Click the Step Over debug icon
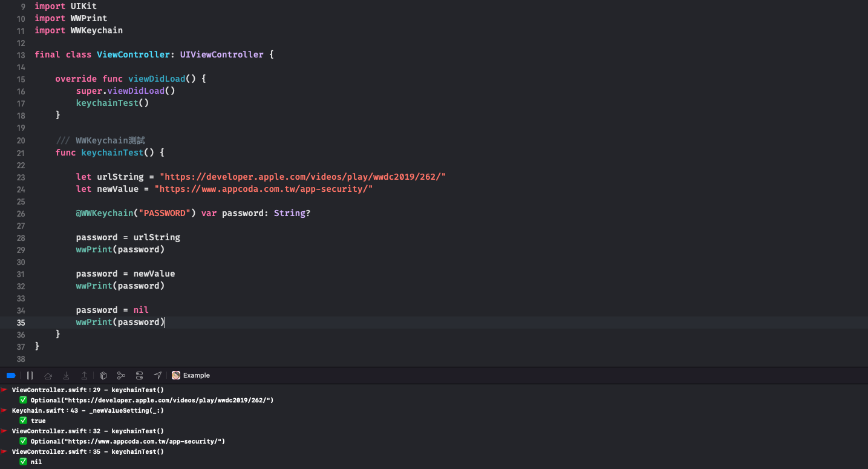 coord(48,375)
